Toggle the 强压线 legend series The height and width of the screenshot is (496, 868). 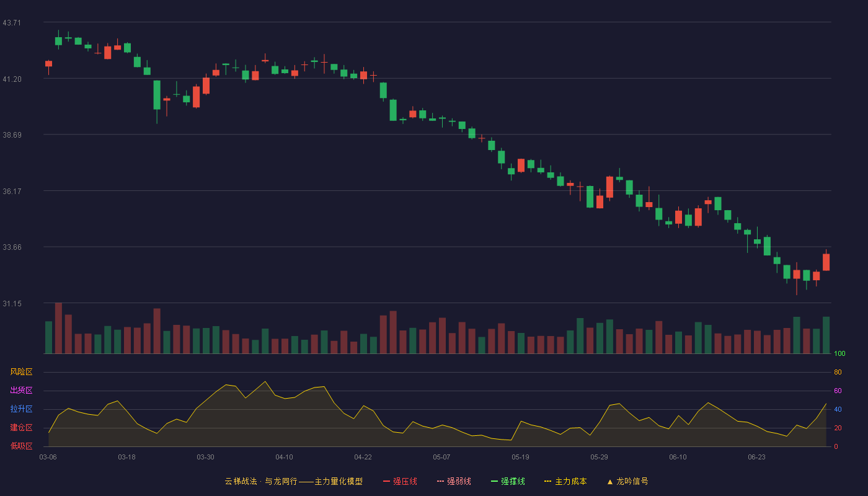400,481
